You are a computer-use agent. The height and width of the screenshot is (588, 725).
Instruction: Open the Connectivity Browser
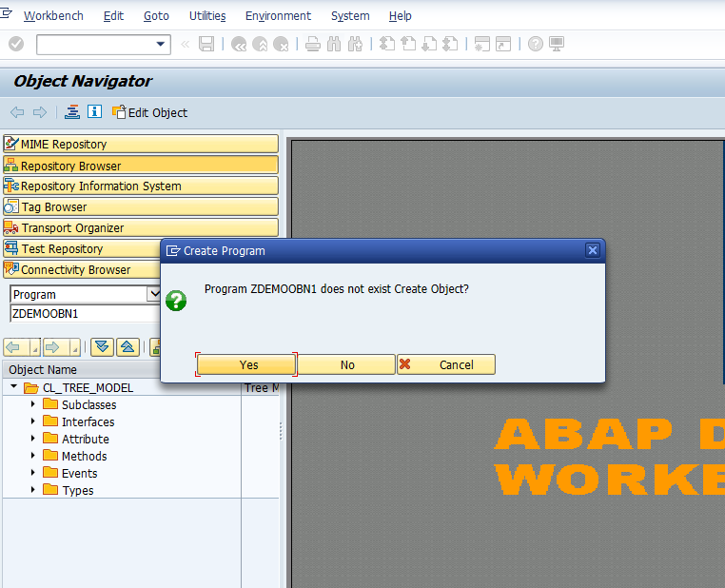pyautogui.click(x=82, y=269)
